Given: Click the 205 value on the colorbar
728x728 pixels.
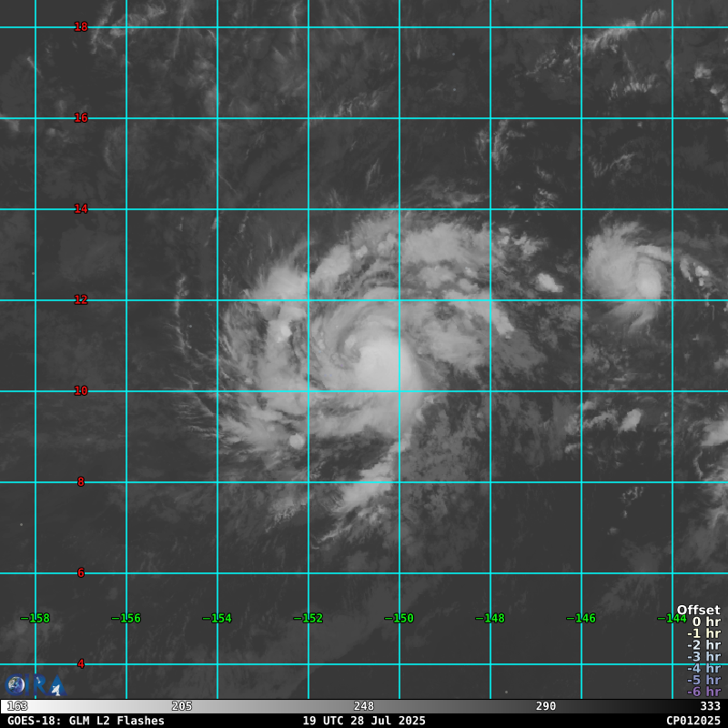Looking at the screenshot, I should pyautogui.click(x=182, y=706).
